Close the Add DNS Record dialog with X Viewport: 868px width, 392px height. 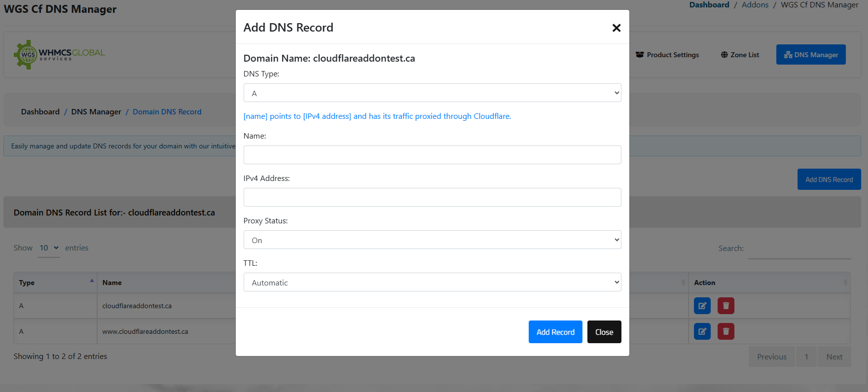pyautogui.click(x=616, y=28)
